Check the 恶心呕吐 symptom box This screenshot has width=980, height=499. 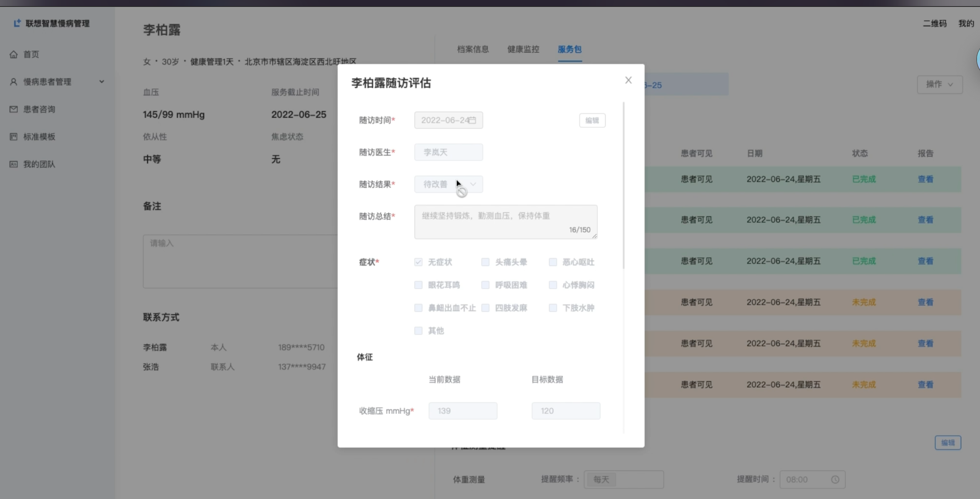point(553,262)
